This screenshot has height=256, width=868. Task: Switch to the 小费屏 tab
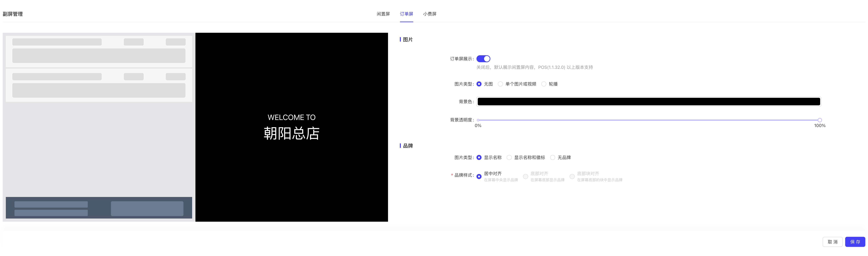pos(430,14)
